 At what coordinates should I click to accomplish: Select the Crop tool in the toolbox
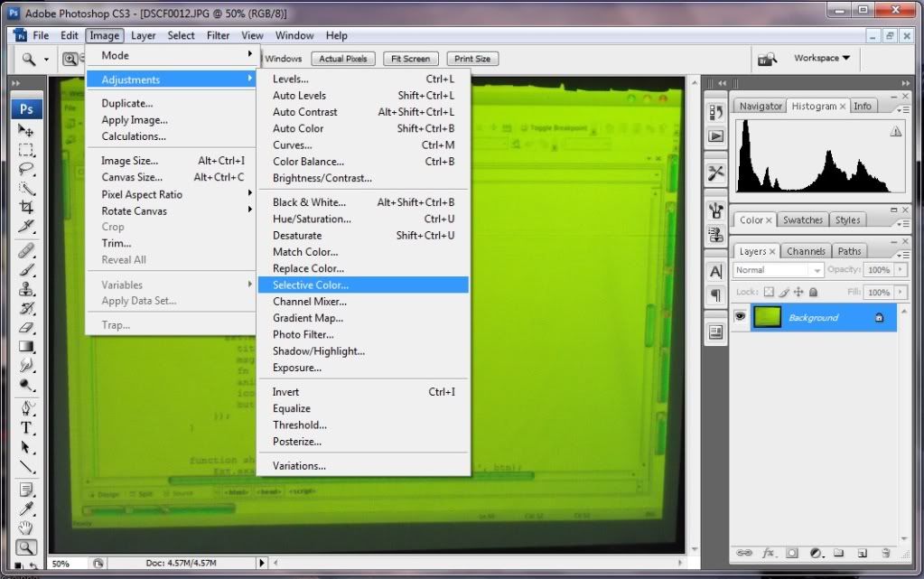click(26, 207)
